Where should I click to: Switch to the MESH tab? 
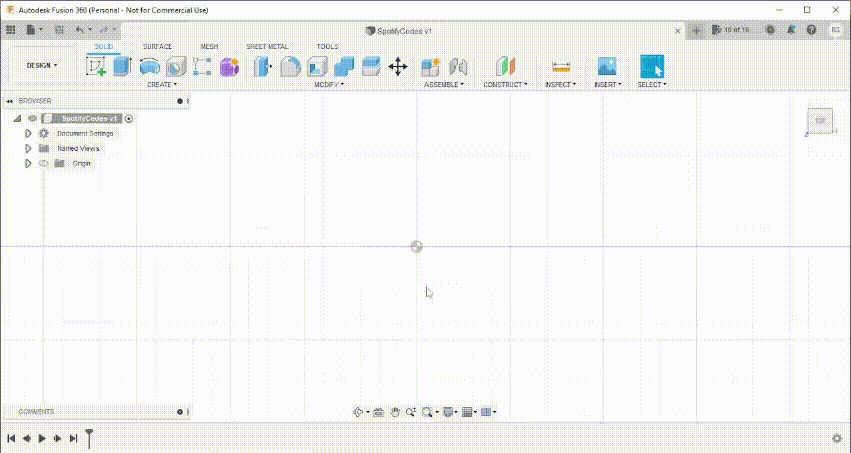(x=209, y=47)
